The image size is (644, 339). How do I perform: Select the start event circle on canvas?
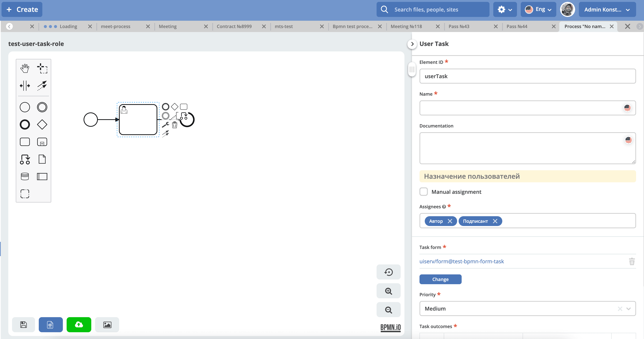[x=91, y=120]
